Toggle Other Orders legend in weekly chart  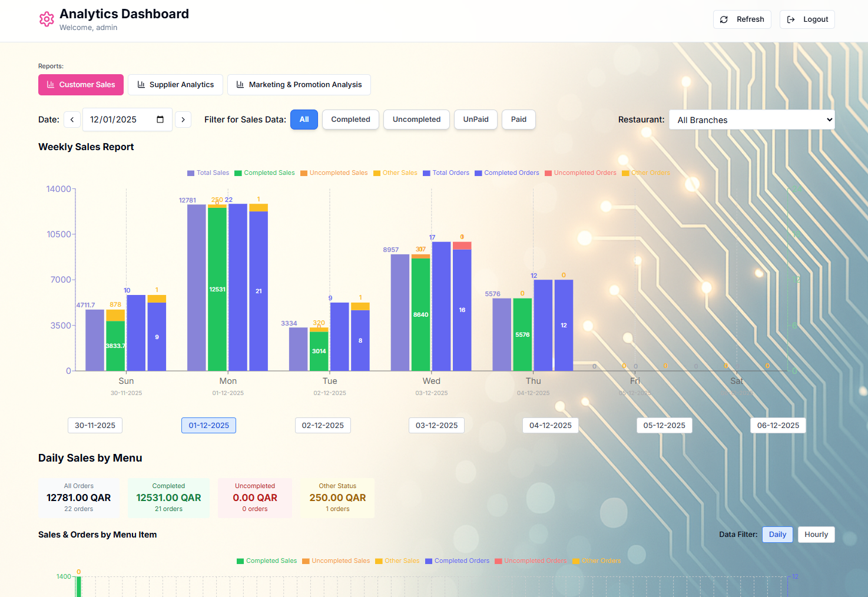tap(646, 173)
